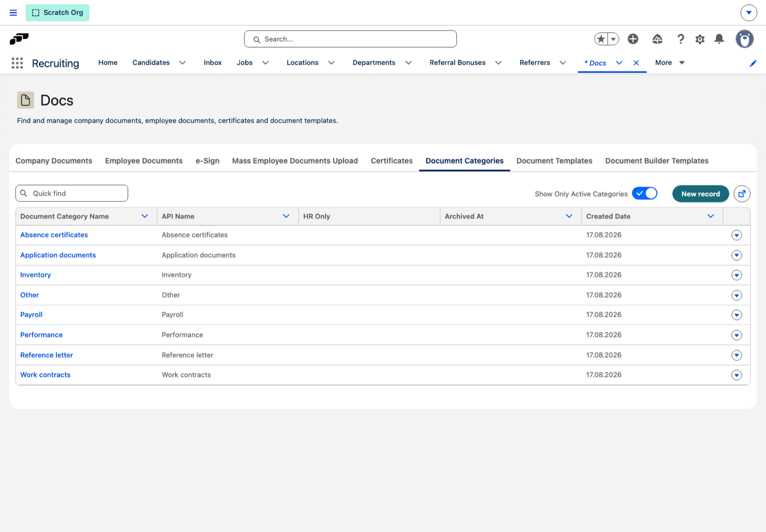
Task: Open Document Category Name column chevron
Action: (144, 216)
